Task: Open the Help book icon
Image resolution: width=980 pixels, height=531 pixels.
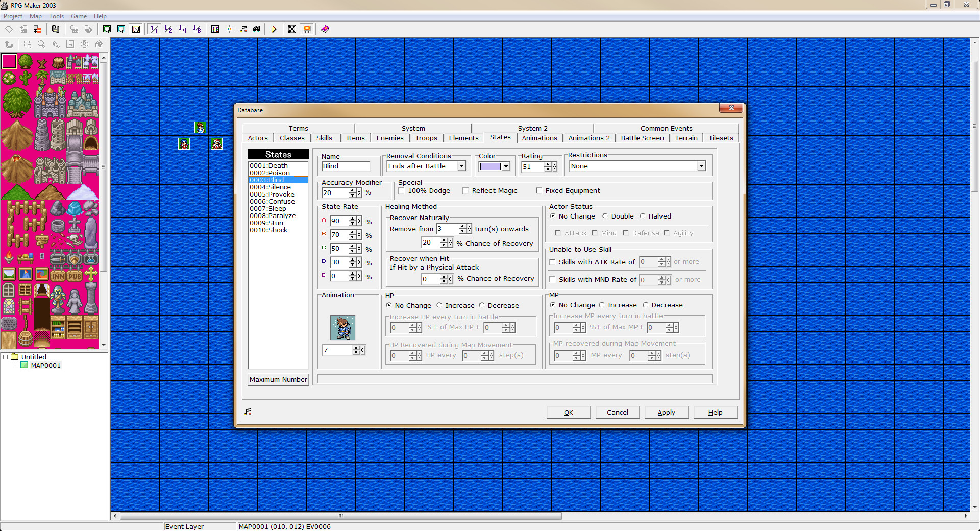Action: (325, 29)
